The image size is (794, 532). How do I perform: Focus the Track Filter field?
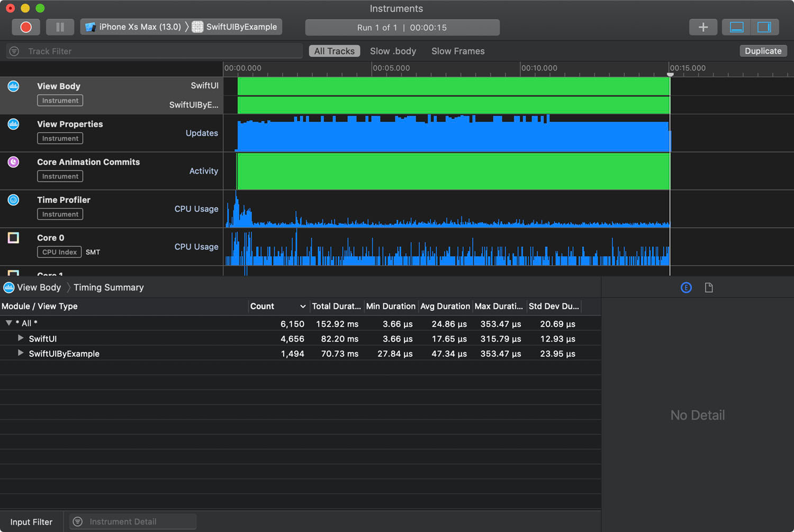click(x=154, y=51)
